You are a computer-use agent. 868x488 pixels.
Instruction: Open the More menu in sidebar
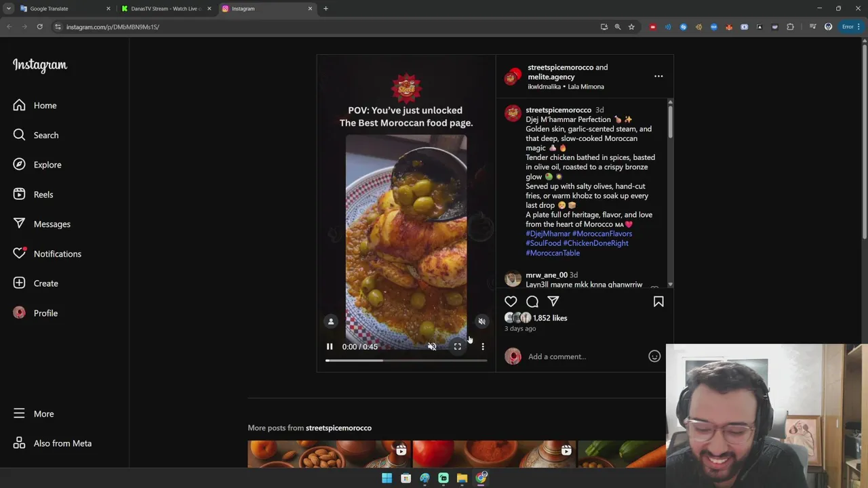(x=33, y=413)
